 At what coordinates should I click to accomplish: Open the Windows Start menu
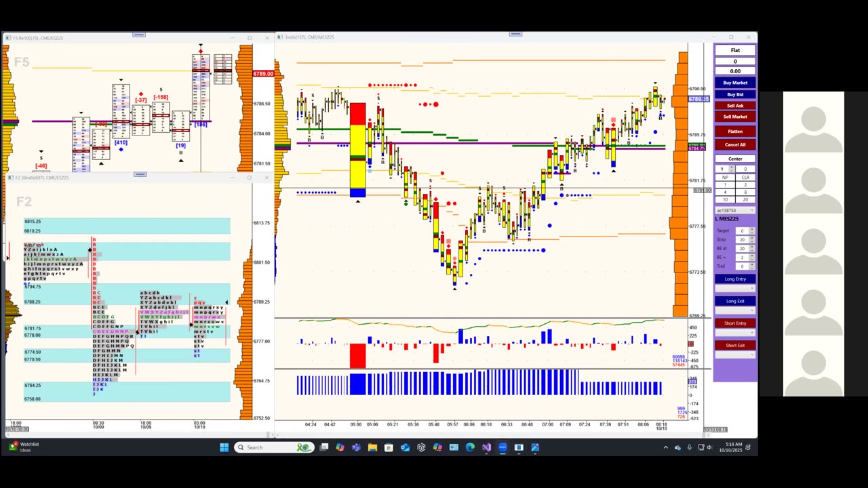(x=224, y=447)
